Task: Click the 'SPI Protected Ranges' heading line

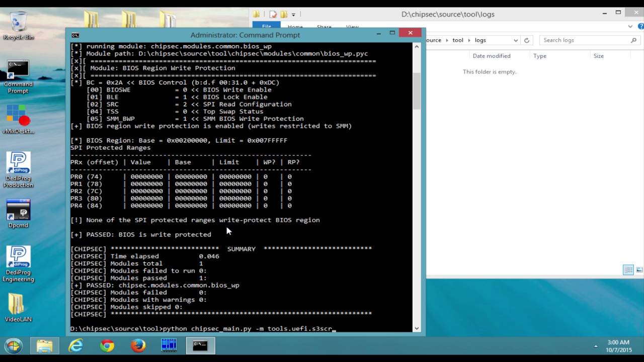Action: (111, 148)
